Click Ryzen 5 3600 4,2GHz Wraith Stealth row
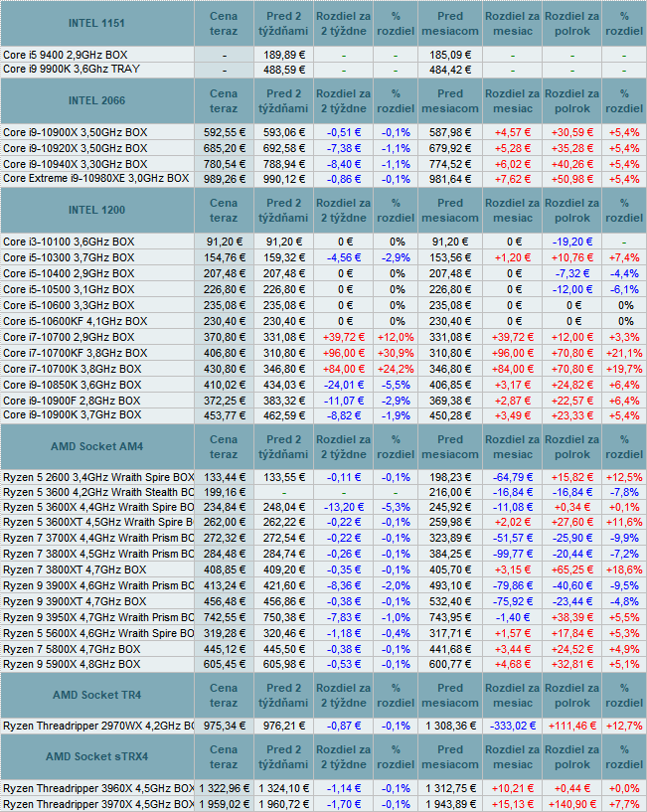This screenshot has width=647, height=812. coord(98,492)
